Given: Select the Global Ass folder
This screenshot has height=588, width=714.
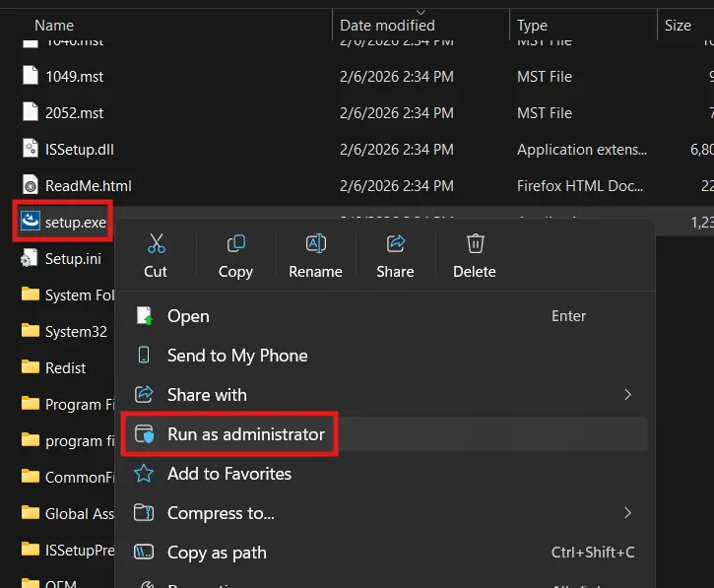Looking at the screenshot, I should coord(80,514).
